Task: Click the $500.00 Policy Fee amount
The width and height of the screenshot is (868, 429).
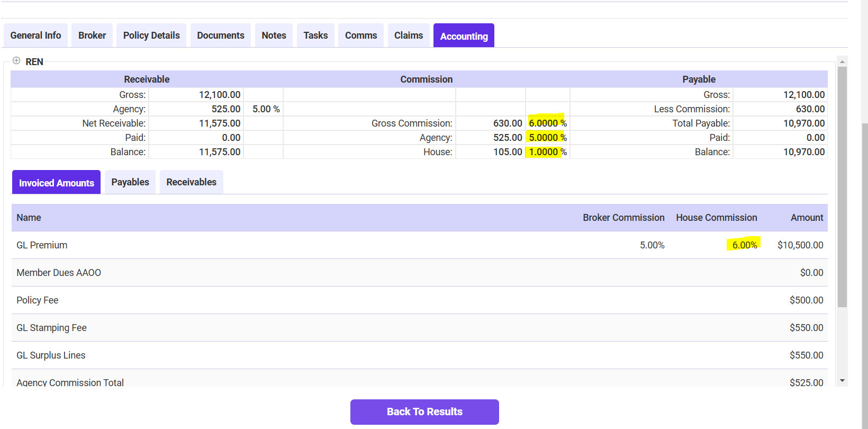Action: click(806, 300)
